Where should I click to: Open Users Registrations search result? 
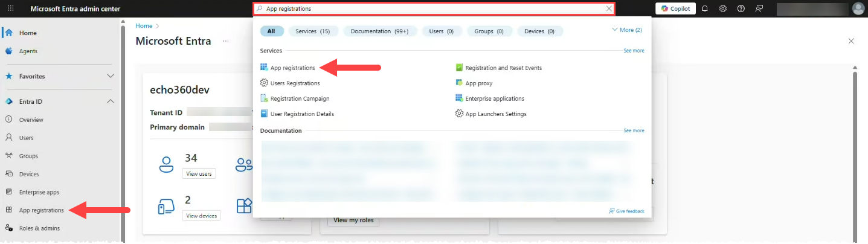pos(295,83)
